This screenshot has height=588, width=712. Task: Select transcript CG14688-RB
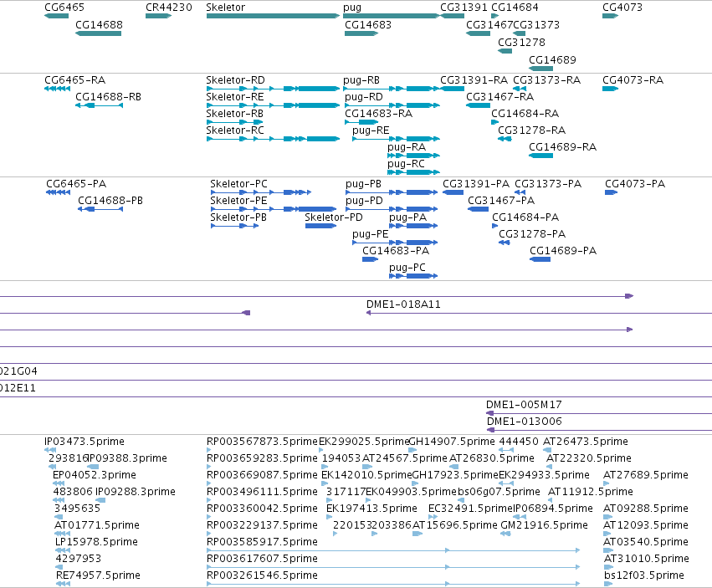click(x=99, y=105)
